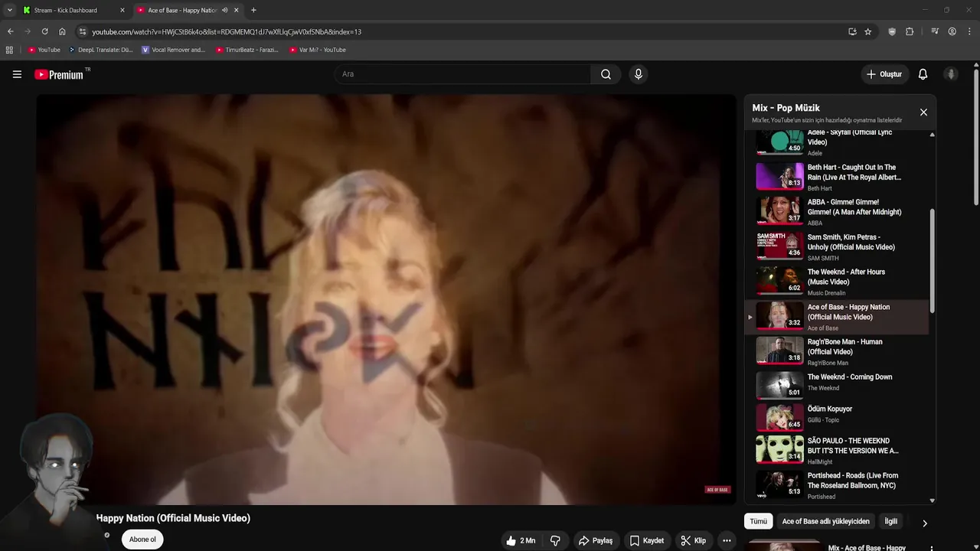The image size is (980, 551).
Task: Install app icon in address bar
Action: point(852,31)
